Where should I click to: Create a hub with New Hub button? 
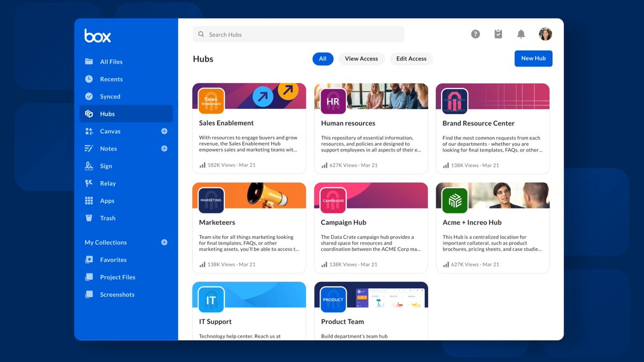click(533, 58)
